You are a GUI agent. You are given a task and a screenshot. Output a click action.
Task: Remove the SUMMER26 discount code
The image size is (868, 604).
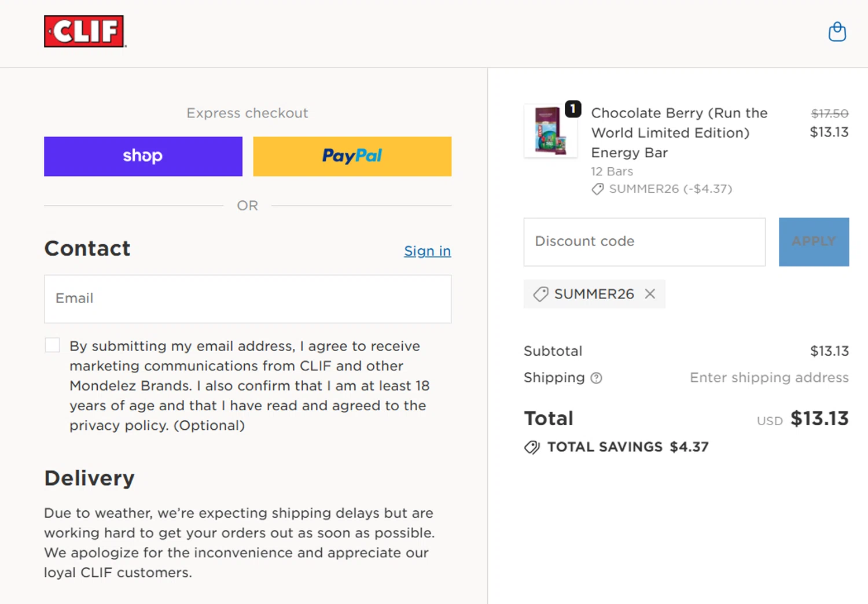click(650, 294)
